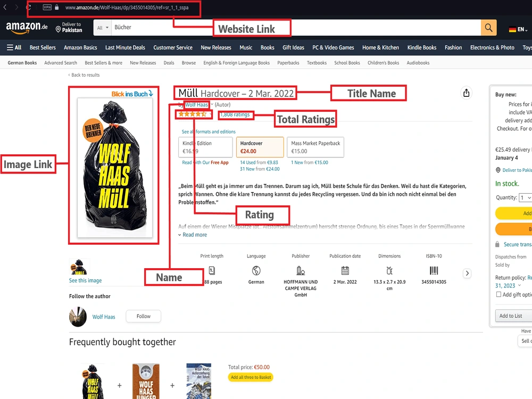Click the small cover thumbnail above See this image
This screenshot has width=532, height=399.
coord(79,267)
